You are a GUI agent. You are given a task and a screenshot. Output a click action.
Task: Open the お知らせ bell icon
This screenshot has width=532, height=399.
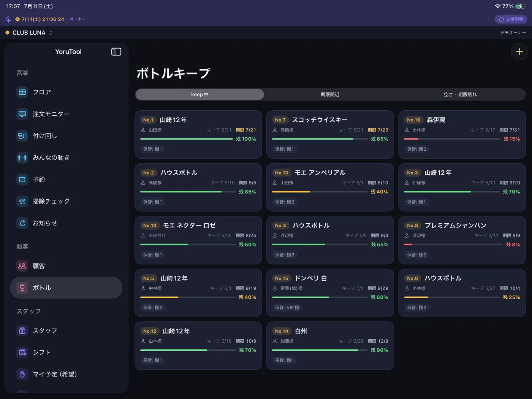click(22, 223)
